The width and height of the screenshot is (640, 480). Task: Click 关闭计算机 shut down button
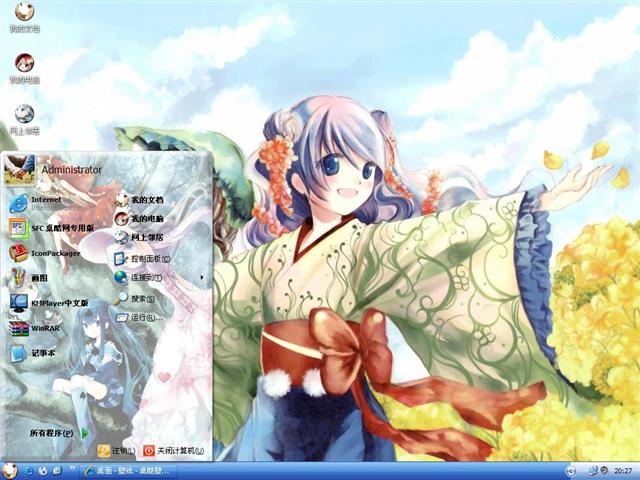[x=174, y=451]
